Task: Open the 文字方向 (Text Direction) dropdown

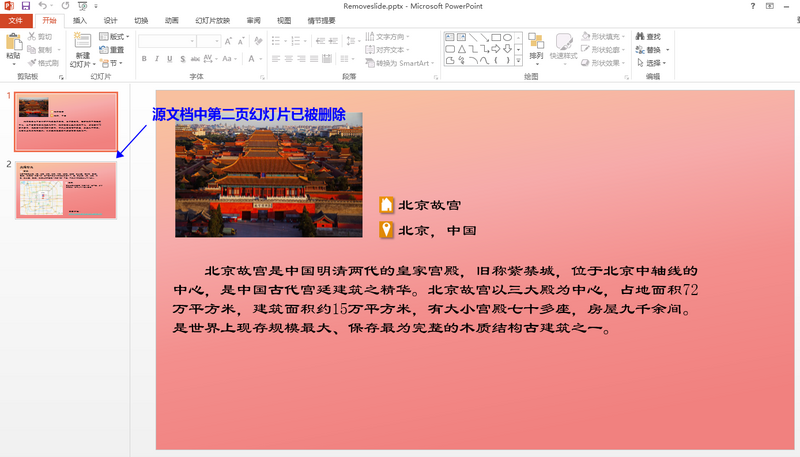Action: (x=387, y=37)
